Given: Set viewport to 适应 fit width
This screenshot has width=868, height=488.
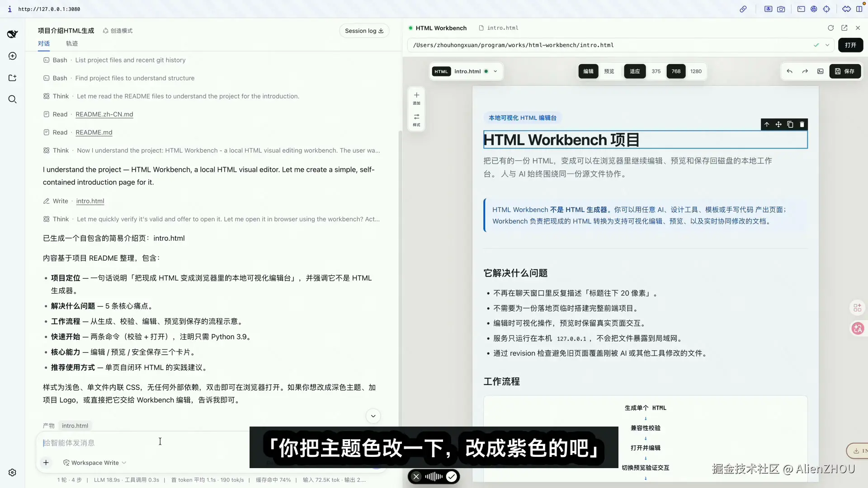Looking at the screenshot, I should (x=635, y=71).
